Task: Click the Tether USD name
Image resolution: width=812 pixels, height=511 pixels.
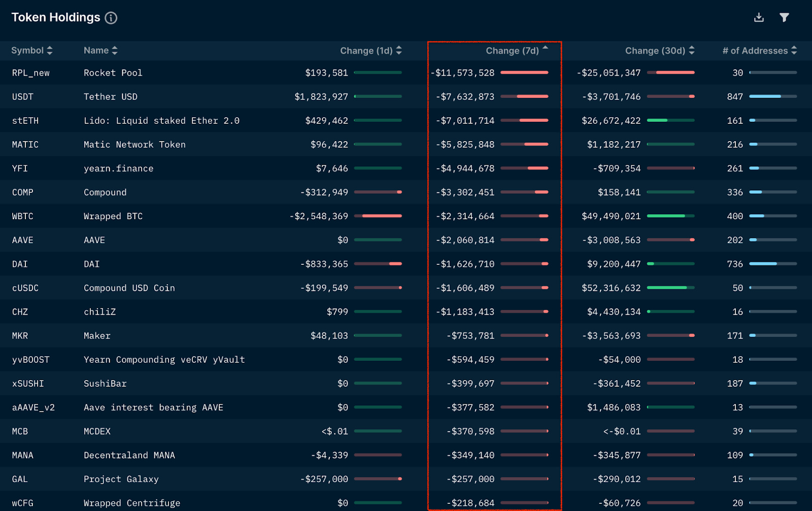Action: tap(111, 97)
